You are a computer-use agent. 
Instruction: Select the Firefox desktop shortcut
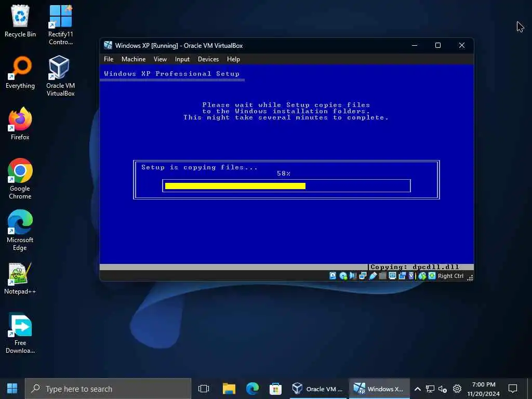pyautogui.click(x=20, y=124)
